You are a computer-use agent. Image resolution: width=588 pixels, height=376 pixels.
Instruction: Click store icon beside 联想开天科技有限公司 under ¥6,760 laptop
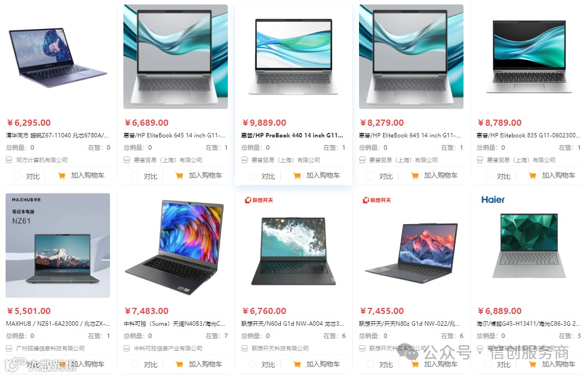coord(245,348)
